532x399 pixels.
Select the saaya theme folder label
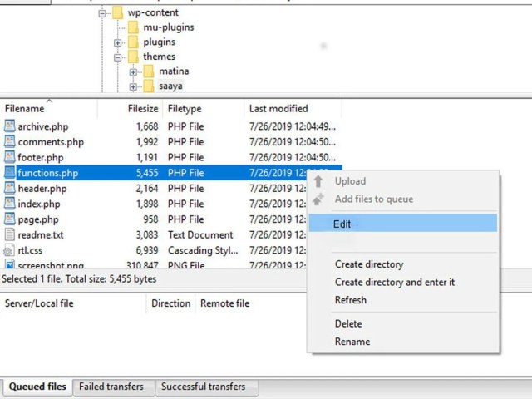coord(170,86)
